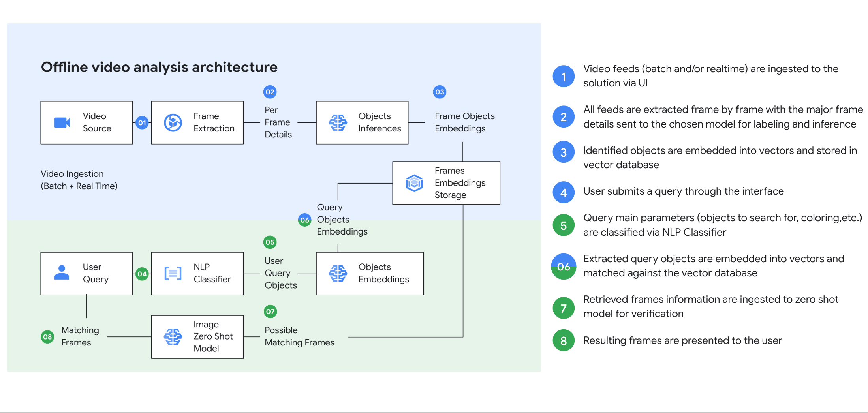The image size is (868, 413).
Task: Click the blue 01 step marker
Action: point(142,123)
